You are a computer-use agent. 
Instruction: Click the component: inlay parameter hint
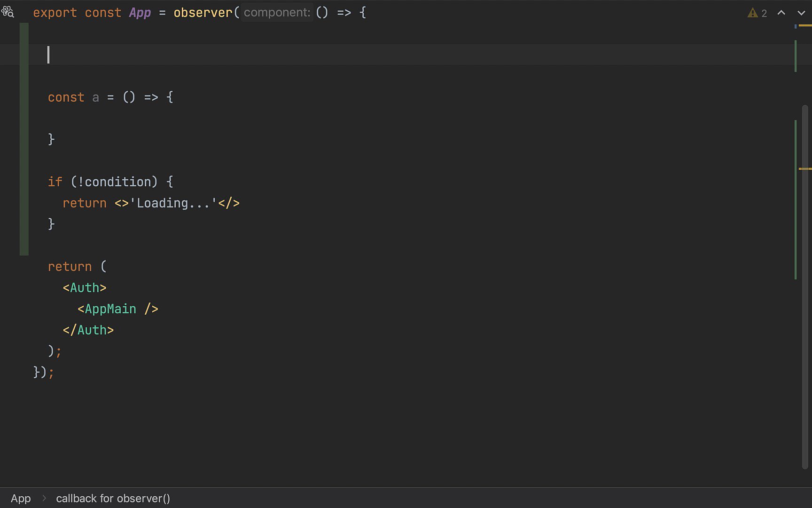click(276, 12)
